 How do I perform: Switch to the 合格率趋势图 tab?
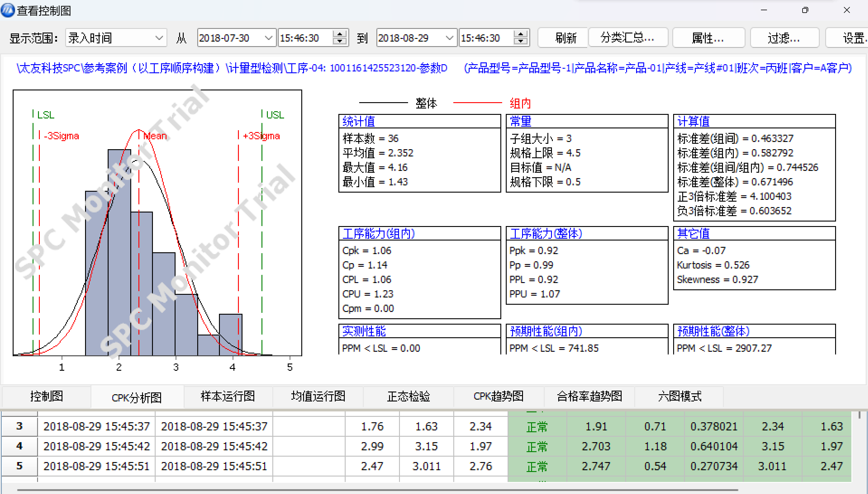pyautogui.click(x=589, y=396)
